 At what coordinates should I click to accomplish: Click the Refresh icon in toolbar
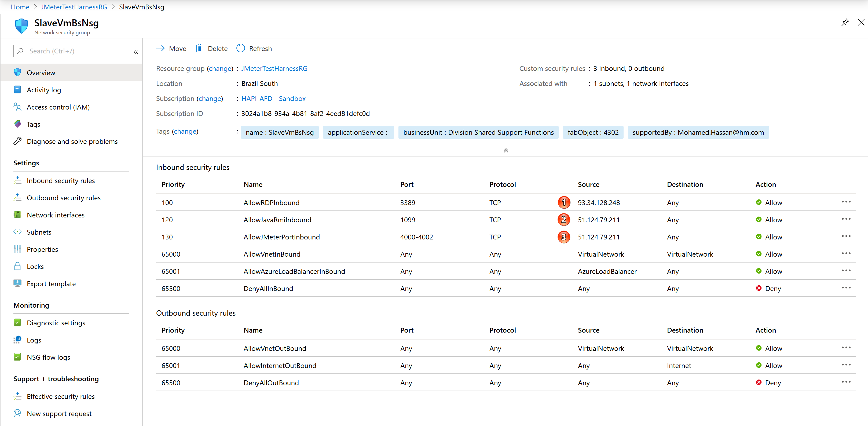(x=240, y=49)
